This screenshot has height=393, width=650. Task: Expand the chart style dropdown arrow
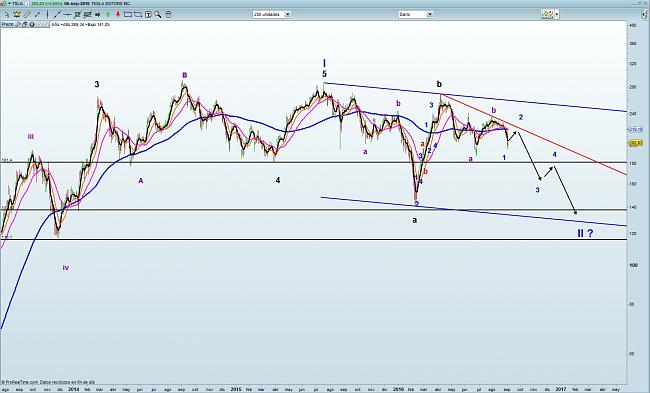coord(557,15)
